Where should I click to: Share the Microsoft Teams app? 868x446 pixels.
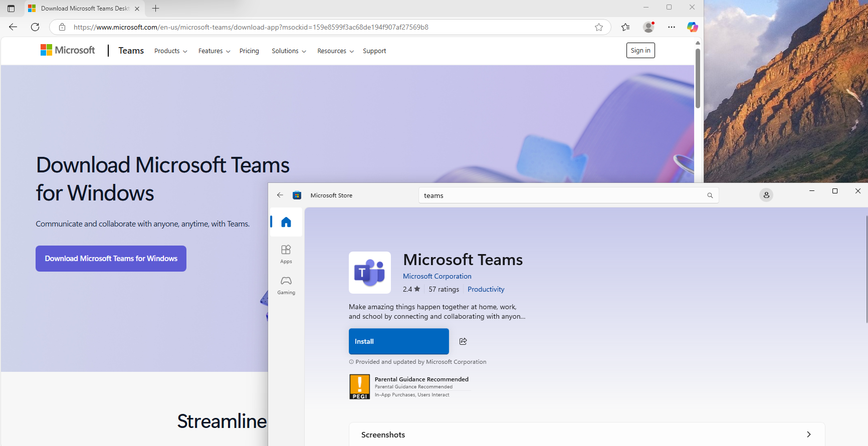coord(463,341)
